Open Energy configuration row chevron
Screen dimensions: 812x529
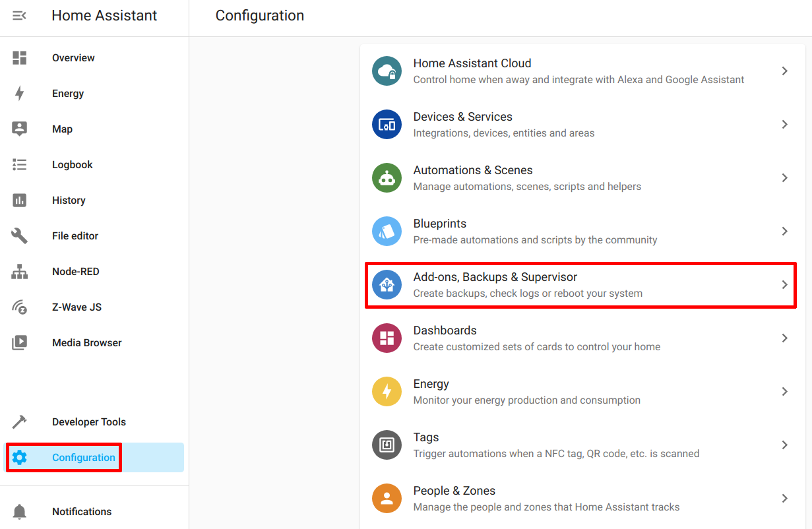pyautogui.click(x=784, y=391)
